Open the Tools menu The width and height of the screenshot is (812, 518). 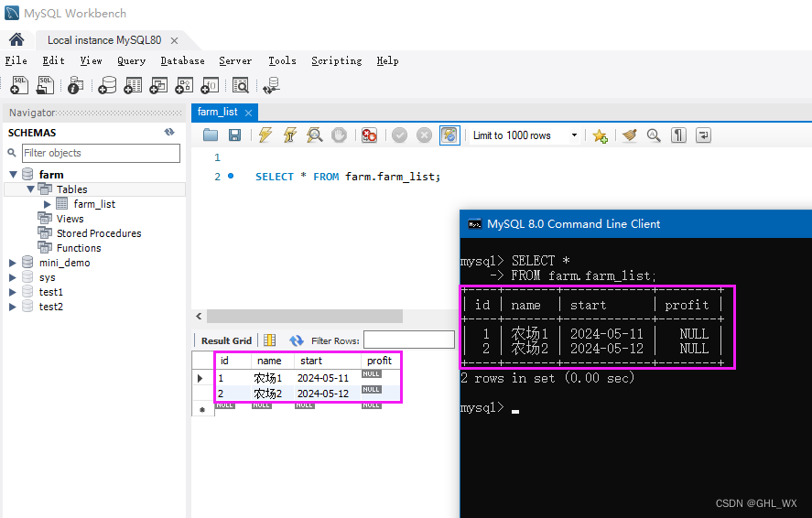point(282,60)
